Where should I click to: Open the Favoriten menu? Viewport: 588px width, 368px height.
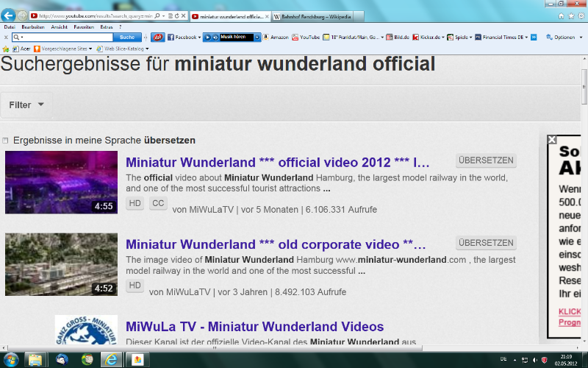(83, 26)
